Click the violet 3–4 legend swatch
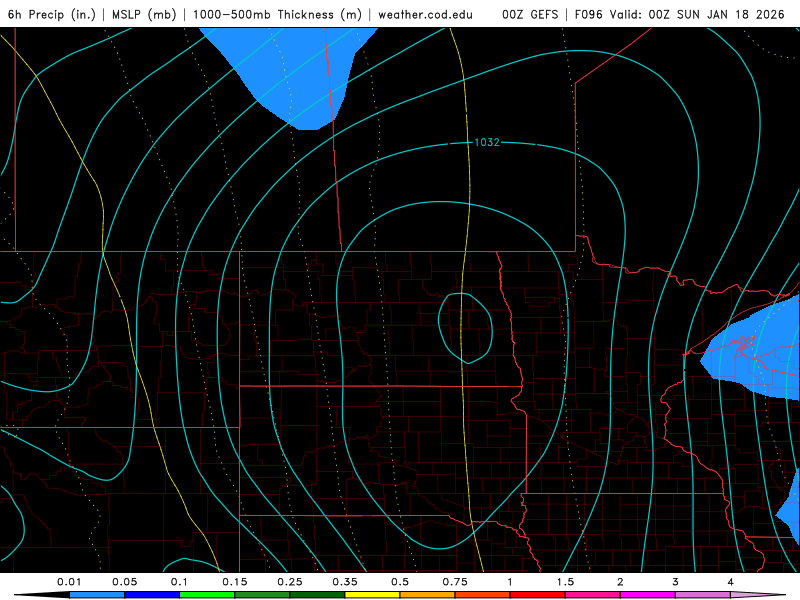This screenshot has height=600, width=800. [x=703, y=595]
